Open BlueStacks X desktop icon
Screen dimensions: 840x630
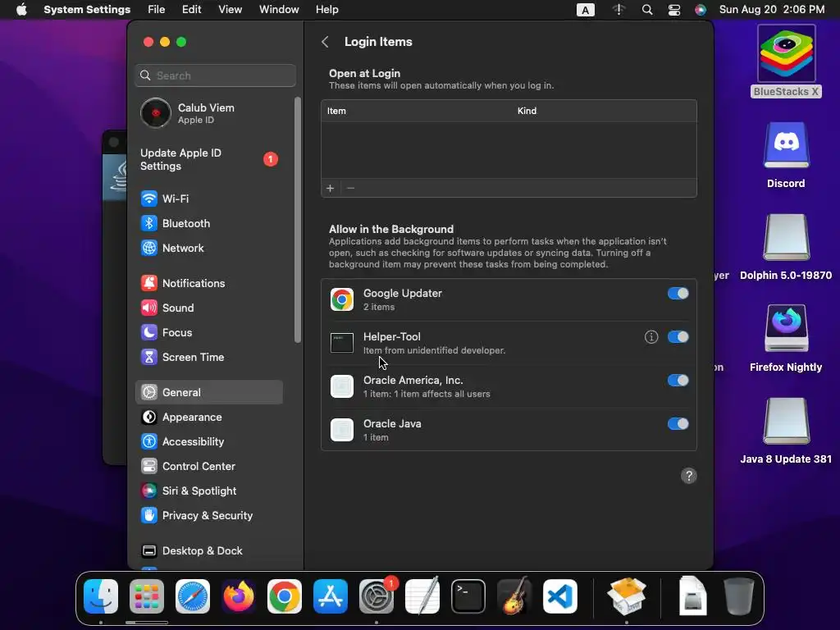click(786, 61)
